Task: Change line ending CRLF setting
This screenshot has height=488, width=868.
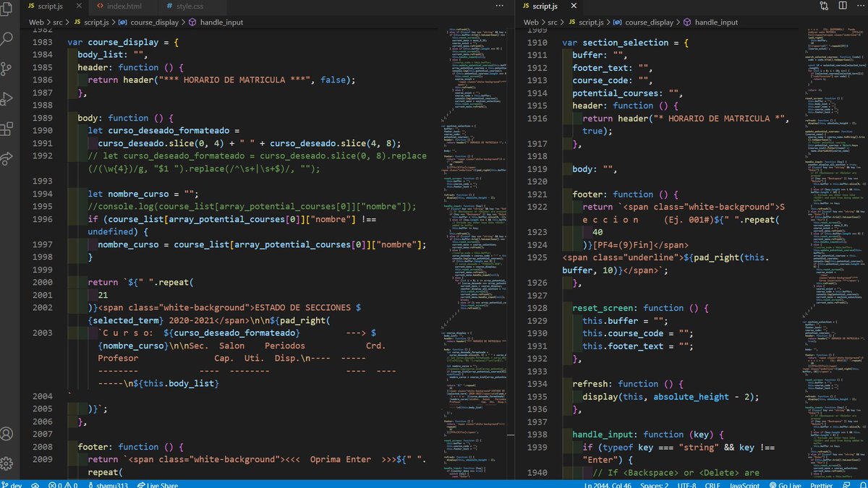Action: (x=712, y=485)
